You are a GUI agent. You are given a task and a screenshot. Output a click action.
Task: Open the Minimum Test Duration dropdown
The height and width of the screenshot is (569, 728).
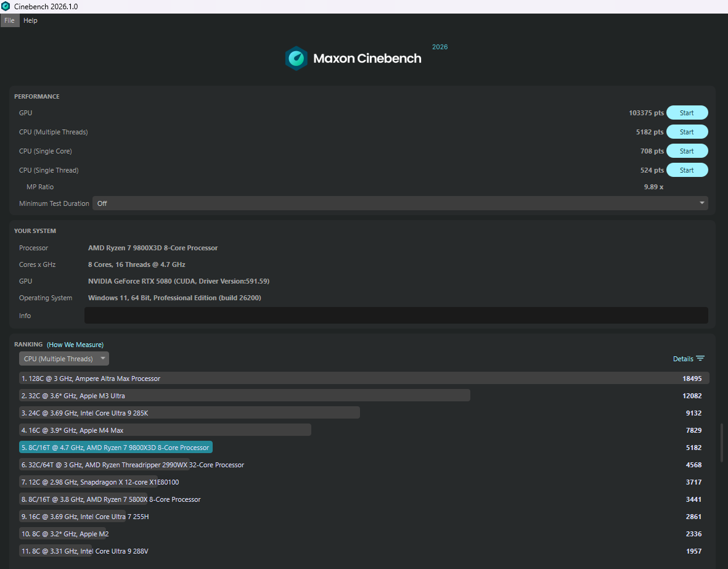(399, 203)
